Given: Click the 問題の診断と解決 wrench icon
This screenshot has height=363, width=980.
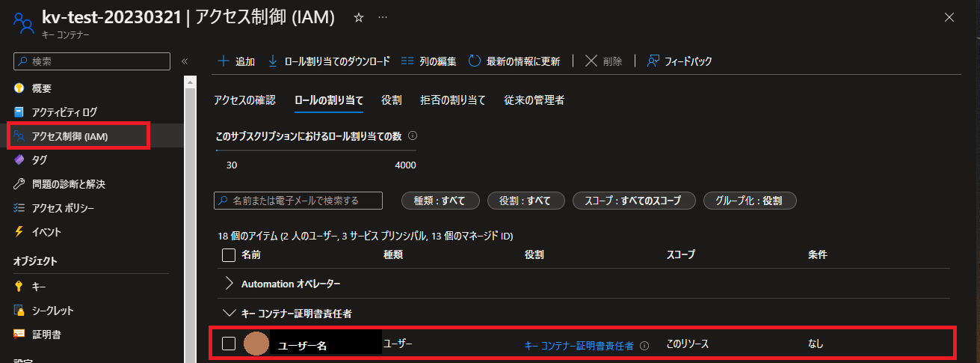Looking at the screenshot, I should pyautogui.click(x=19, y=183).
